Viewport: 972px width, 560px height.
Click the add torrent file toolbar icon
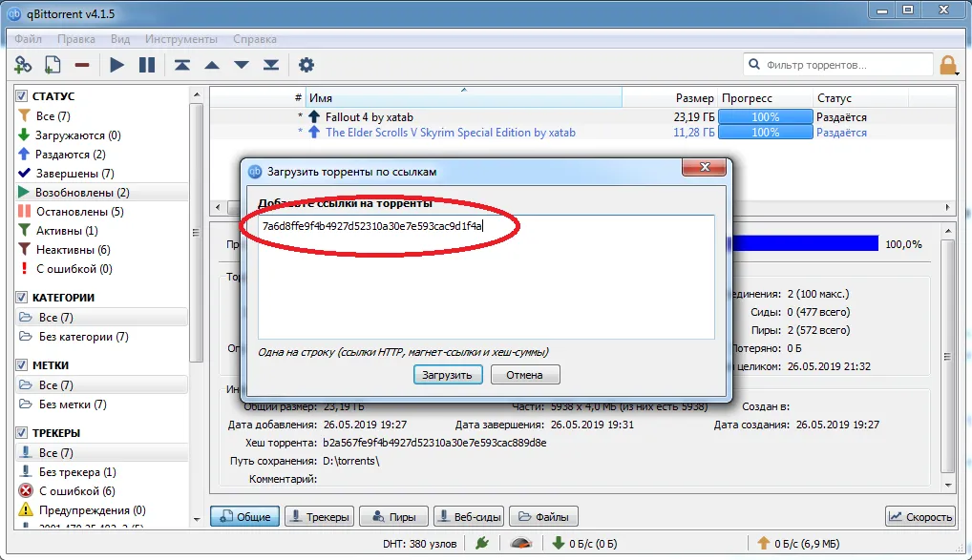point(53,65)
